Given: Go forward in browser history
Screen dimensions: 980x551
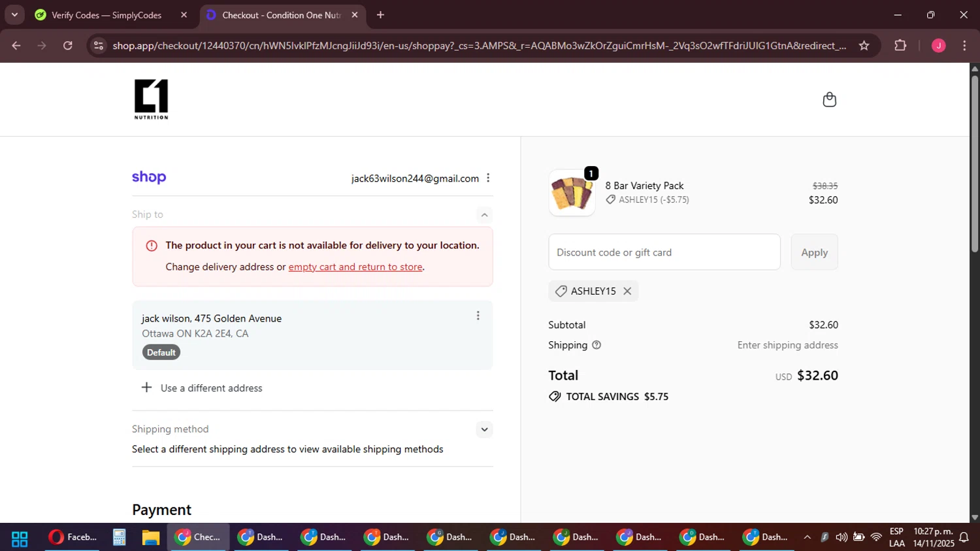Looking at the screenshot, I should tap(42, 46).
